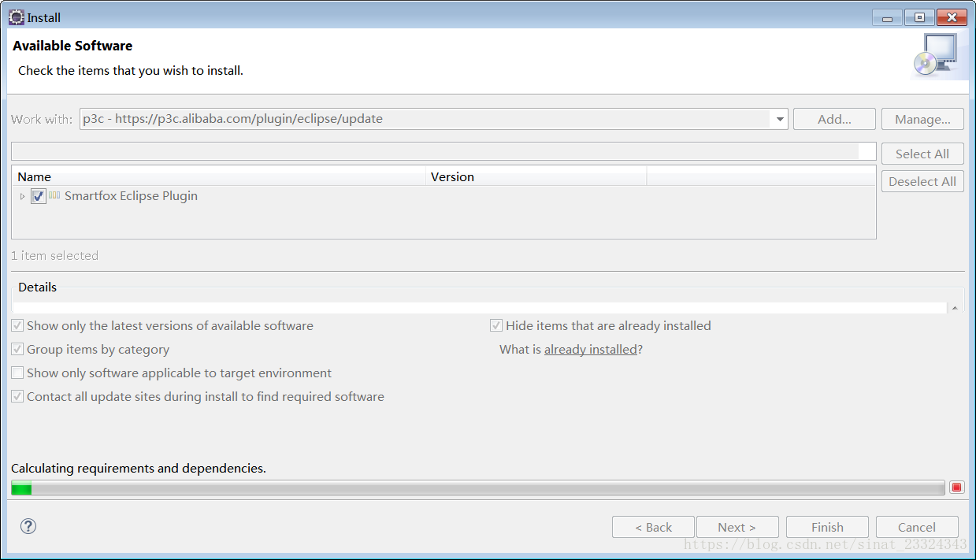Click the filter text field above the list
This screenshot has height=560, width=976.
click(x=443, y=151)
